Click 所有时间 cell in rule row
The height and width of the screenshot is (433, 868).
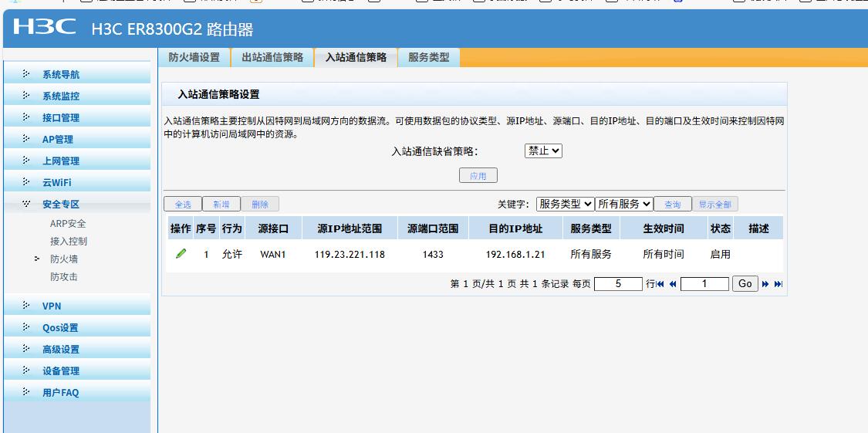point(664,255)
